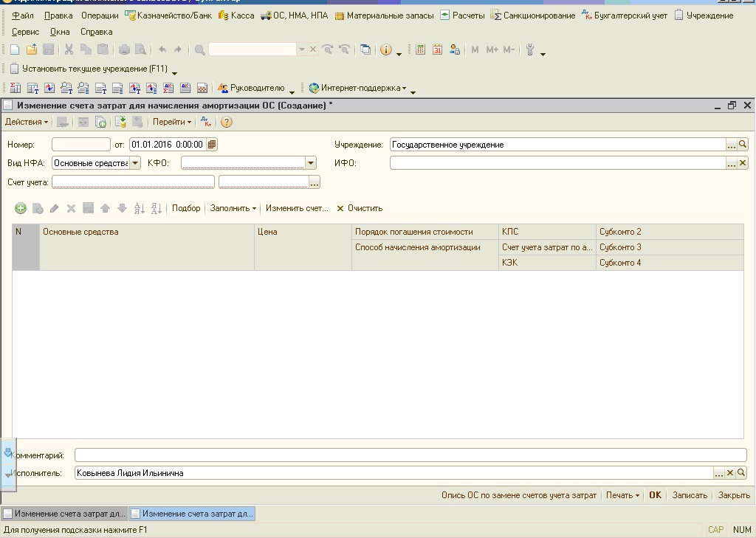The width and height of the screenshot is (756, 538).
Task: Open the calendar icon in main toolbar
Action: point(437,49)
